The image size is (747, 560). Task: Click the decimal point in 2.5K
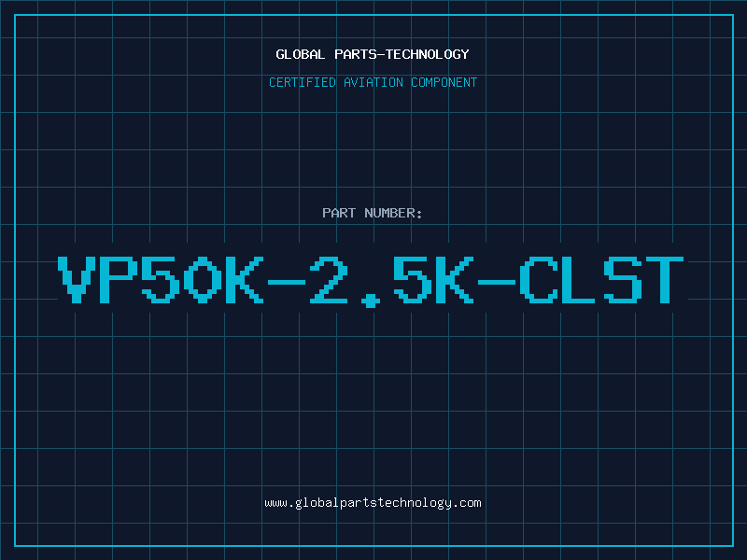coord(371,300)
